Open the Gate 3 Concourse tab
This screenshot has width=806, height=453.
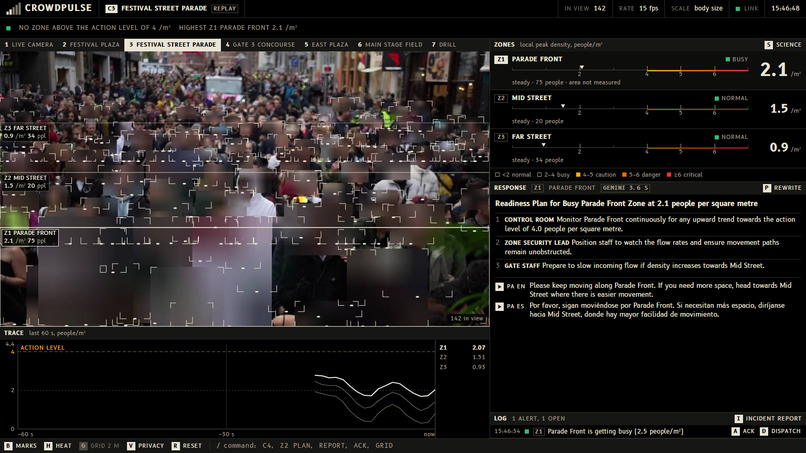click(x=260, y=45)
